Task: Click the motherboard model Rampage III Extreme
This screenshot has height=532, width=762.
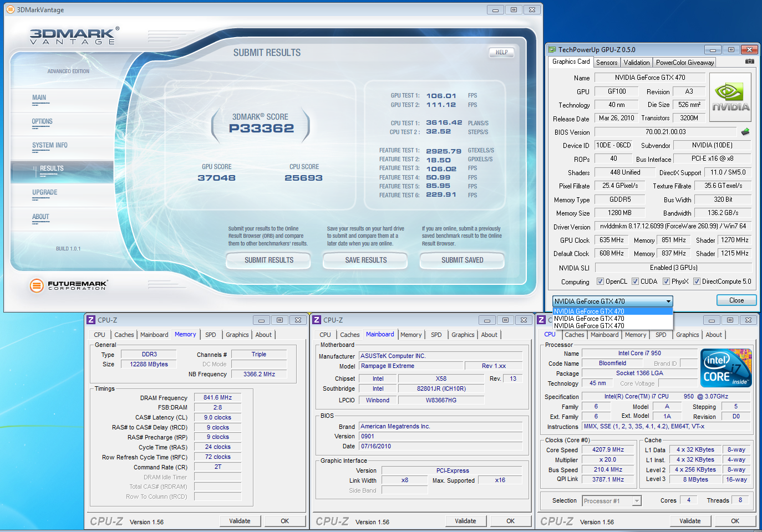Action: click(x=411, y=366)
